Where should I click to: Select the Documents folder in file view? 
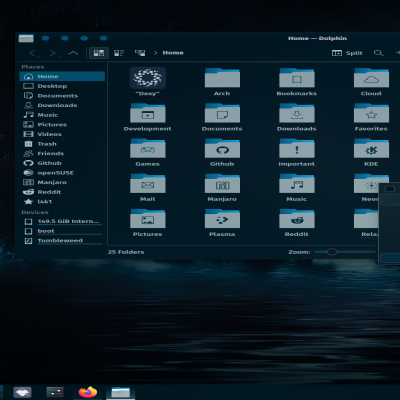point(222,113)
